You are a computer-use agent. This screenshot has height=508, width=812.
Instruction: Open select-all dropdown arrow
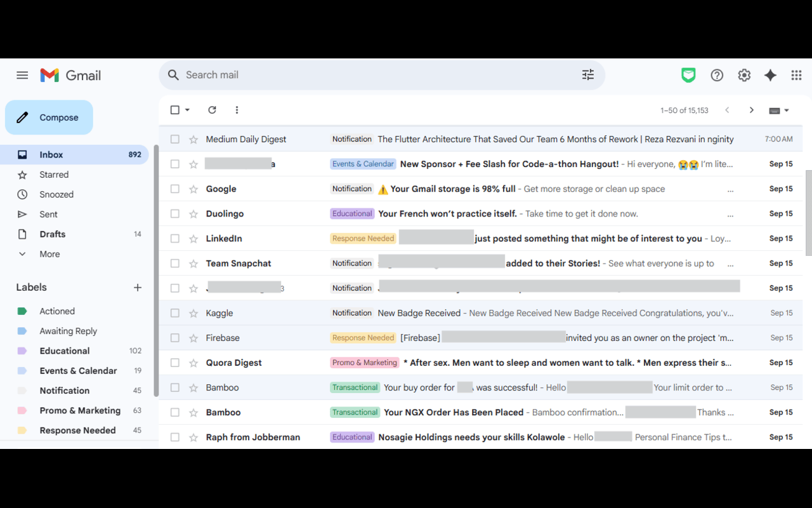click(187, 110)
